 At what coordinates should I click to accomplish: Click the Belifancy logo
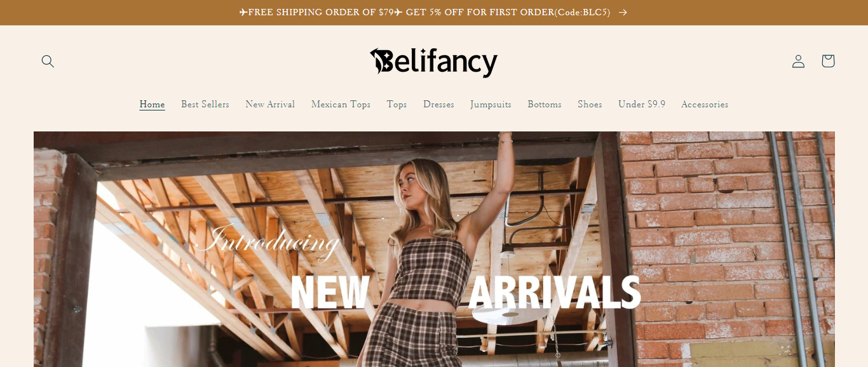pyautogui.click(x=434, y=62)
